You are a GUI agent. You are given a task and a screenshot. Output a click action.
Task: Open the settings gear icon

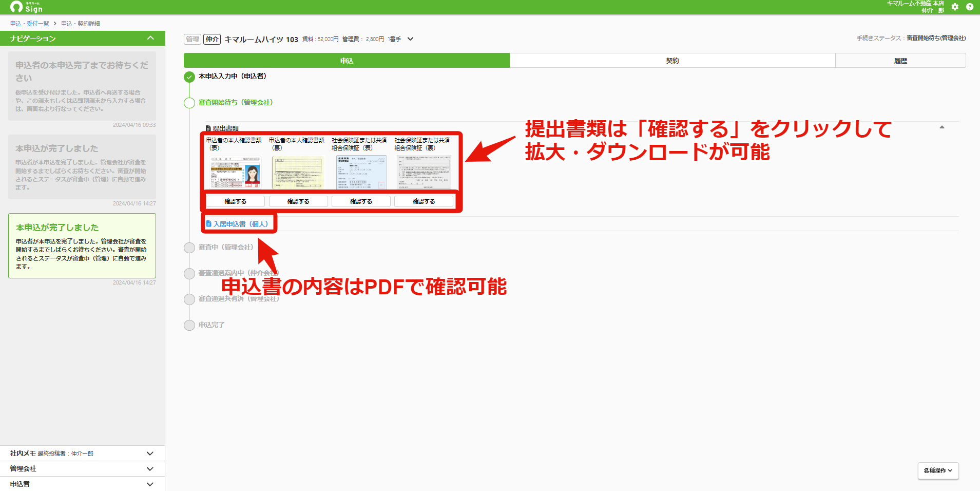(x=955, y=7)
